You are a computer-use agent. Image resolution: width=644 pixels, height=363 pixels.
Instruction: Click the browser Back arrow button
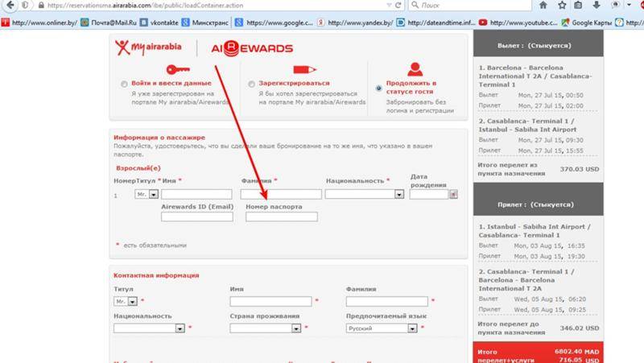point(10,6)
